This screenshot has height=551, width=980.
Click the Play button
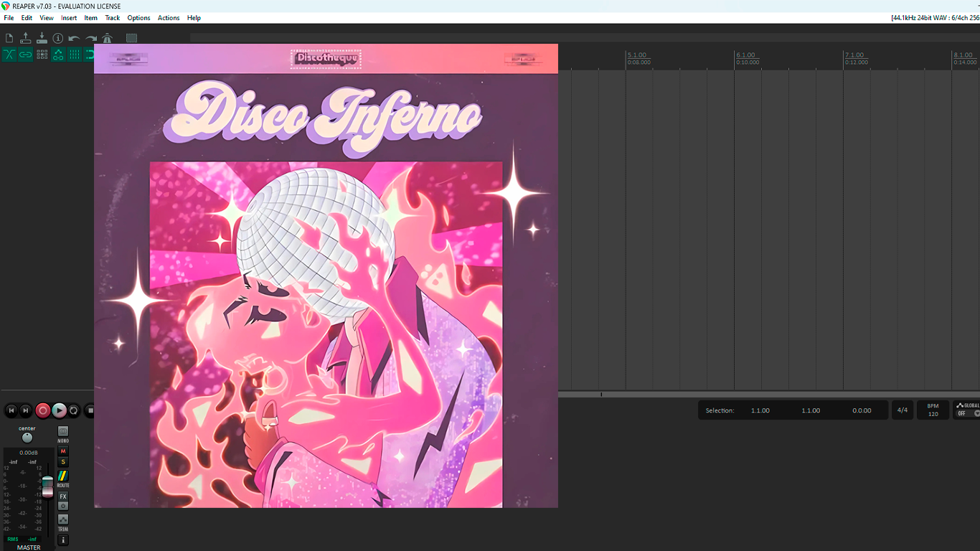tap(59, 410)
